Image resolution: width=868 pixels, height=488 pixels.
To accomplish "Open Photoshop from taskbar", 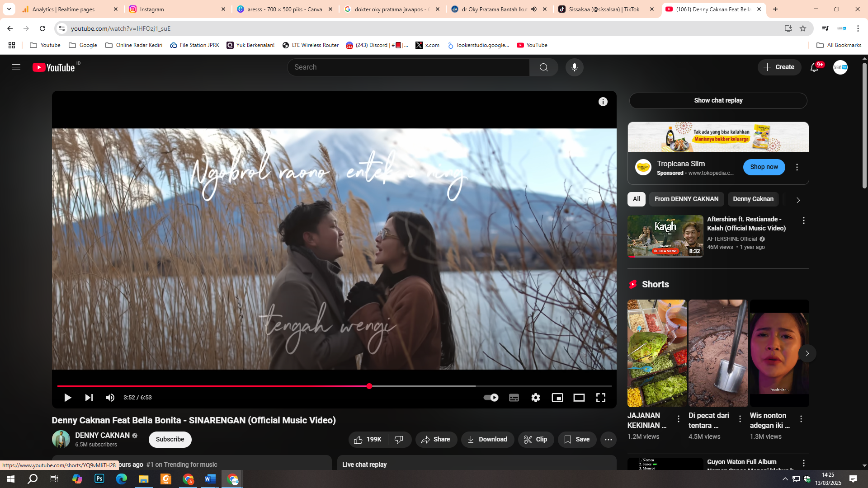I will (x=99, y=479).
